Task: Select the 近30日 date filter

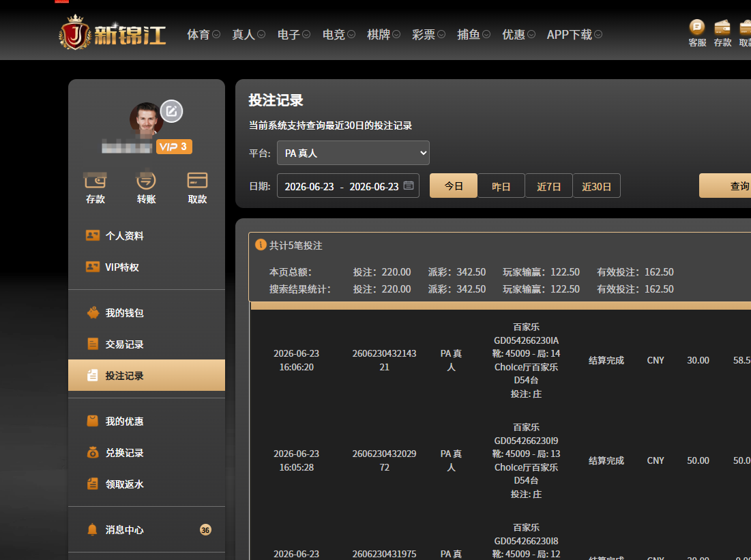Action: tap(596, 186)
